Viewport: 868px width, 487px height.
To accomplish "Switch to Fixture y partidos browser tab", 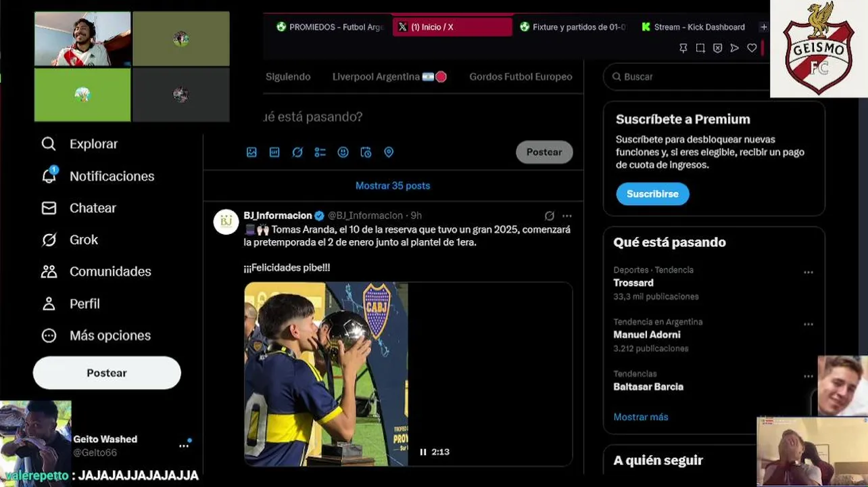I will (573, 27).
